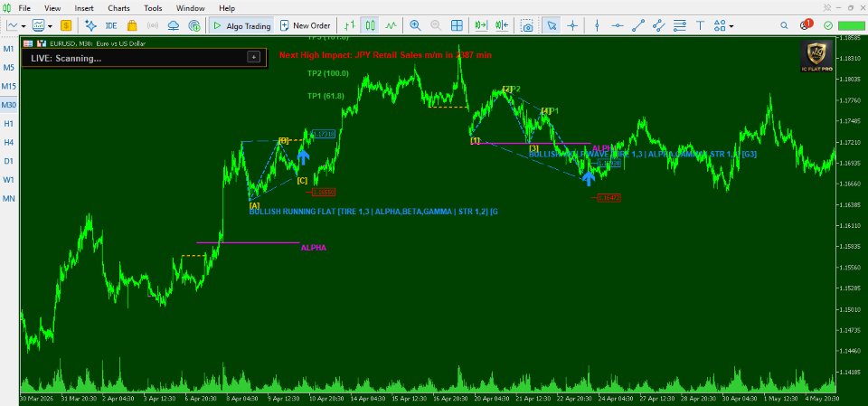
Task: Open the Tools menu
Action: [154, 8]
